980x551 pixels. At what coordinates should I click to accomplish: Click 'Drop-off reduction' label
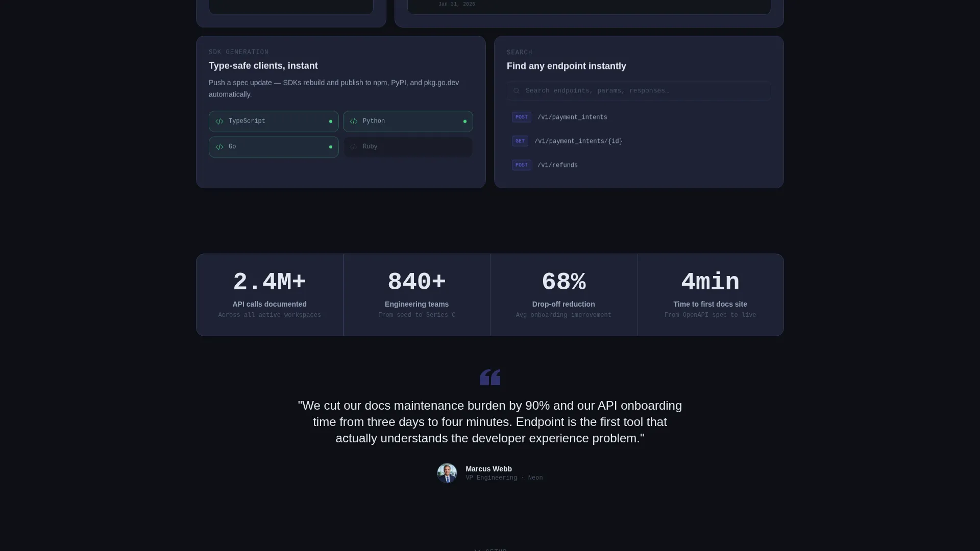(563, 304)
